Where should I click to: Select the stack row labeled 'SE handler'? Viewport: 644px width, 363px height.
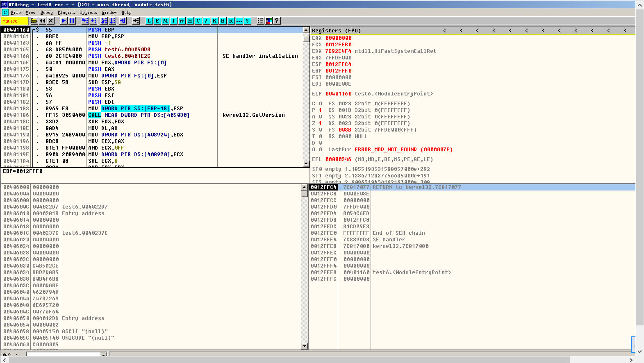[472, 240]
